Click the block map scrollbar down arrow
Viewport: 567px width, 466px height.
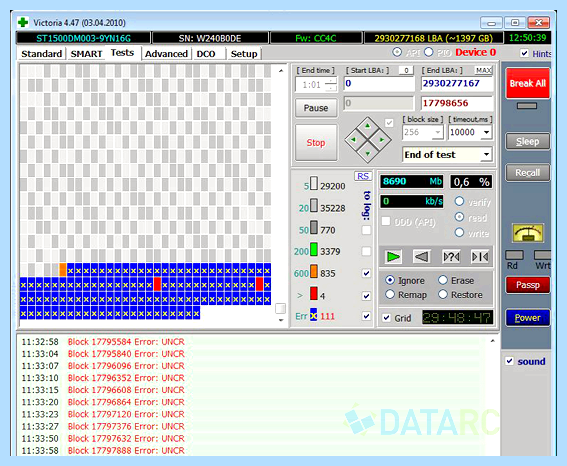pos(281,320)
